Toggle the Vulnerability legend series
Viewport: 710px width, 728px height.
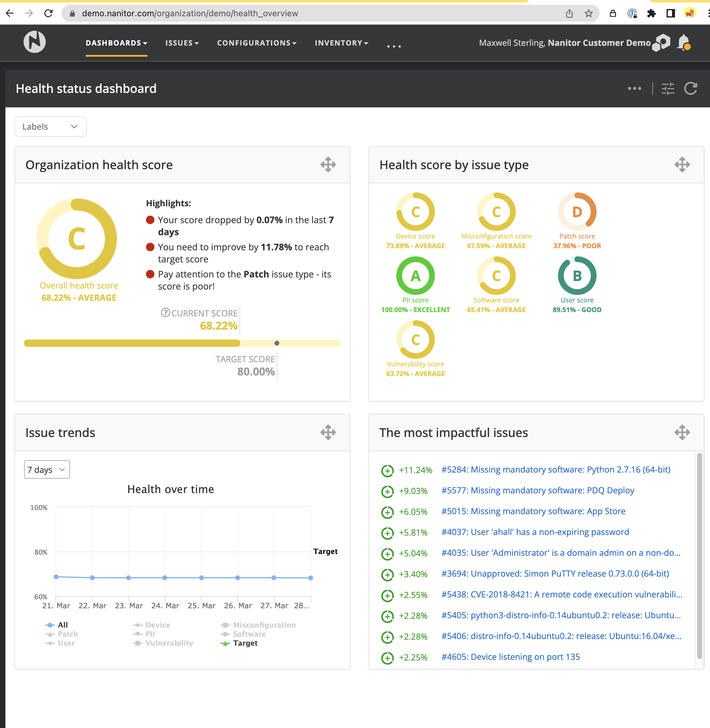pos(169,643)
